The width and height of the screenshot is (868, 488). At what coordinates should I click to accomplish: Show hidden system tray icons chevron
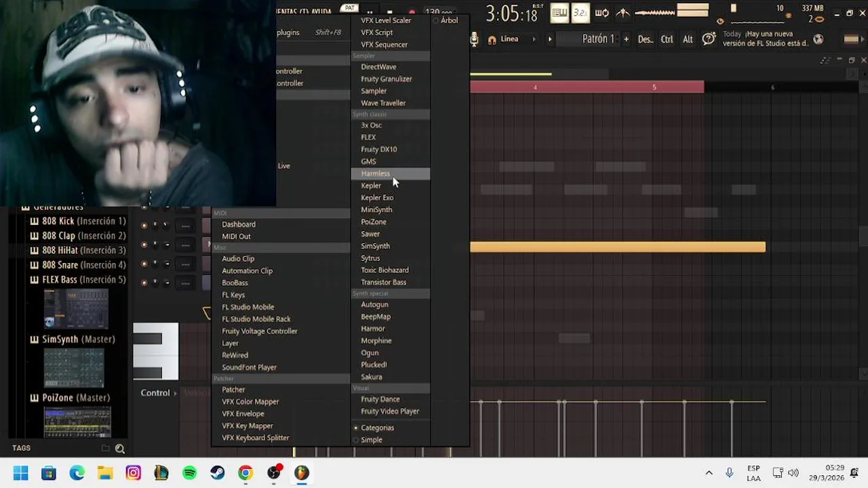(709, 473)
